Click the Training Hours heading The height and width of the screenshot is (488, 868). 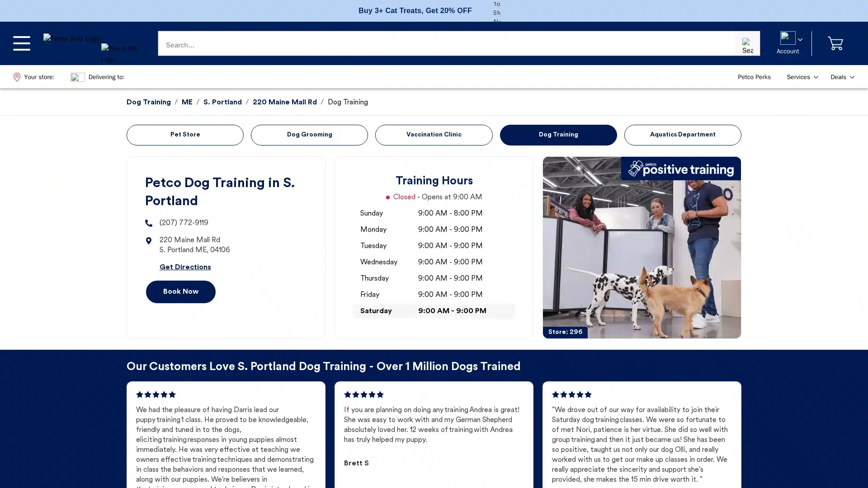tap(434, 181)
